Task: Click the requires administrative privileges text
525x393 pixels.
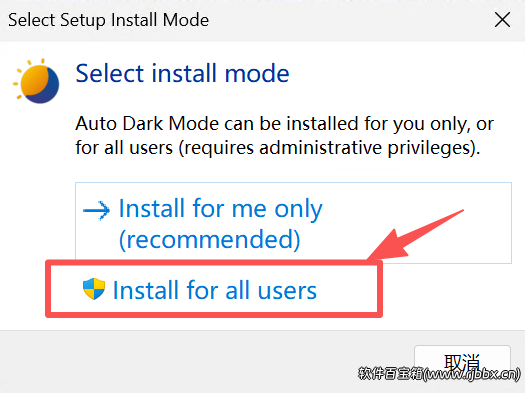Action: 329,148
